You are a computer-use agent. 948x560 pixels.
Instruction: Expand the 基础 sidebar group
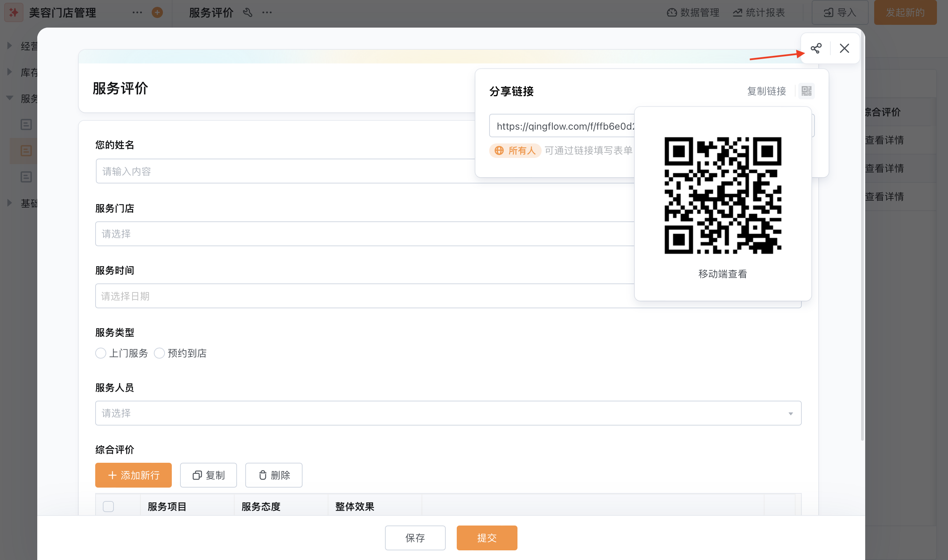(x=10, y=203)
